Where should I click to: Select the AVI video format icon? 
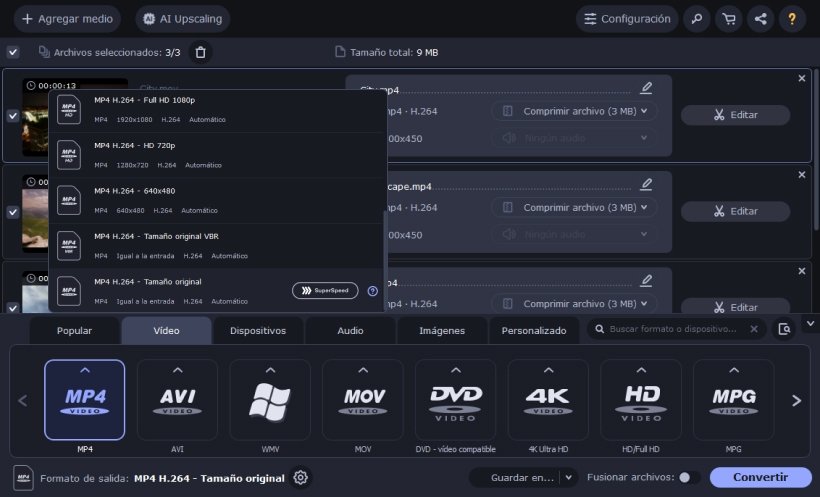[x=177, y=400]
